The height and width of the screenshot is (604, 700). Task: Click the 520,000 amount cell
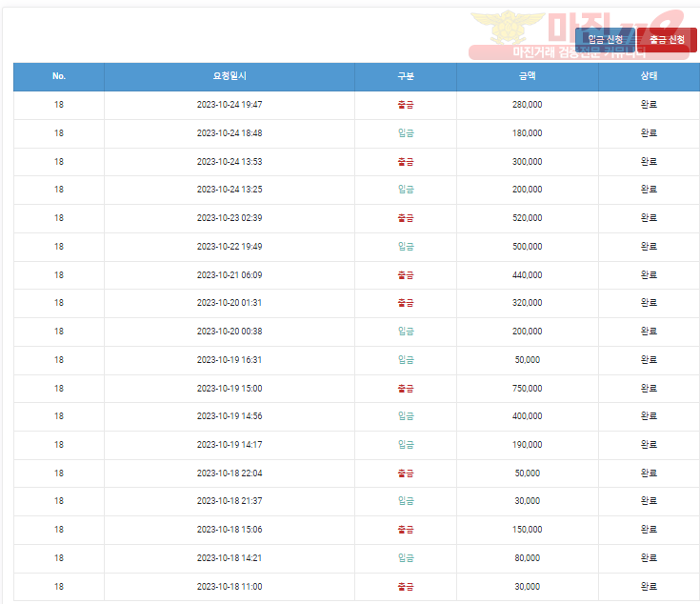coord(527,218)
